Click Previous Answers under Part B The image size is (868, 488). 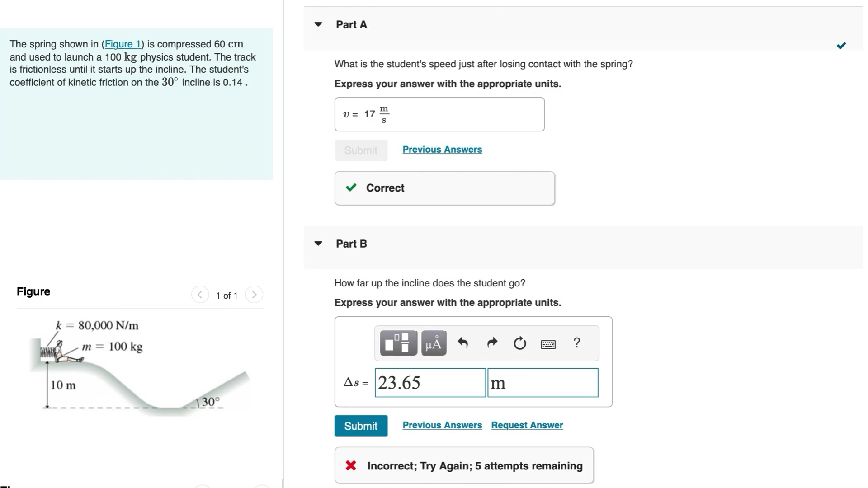click(x=442, y=425)
